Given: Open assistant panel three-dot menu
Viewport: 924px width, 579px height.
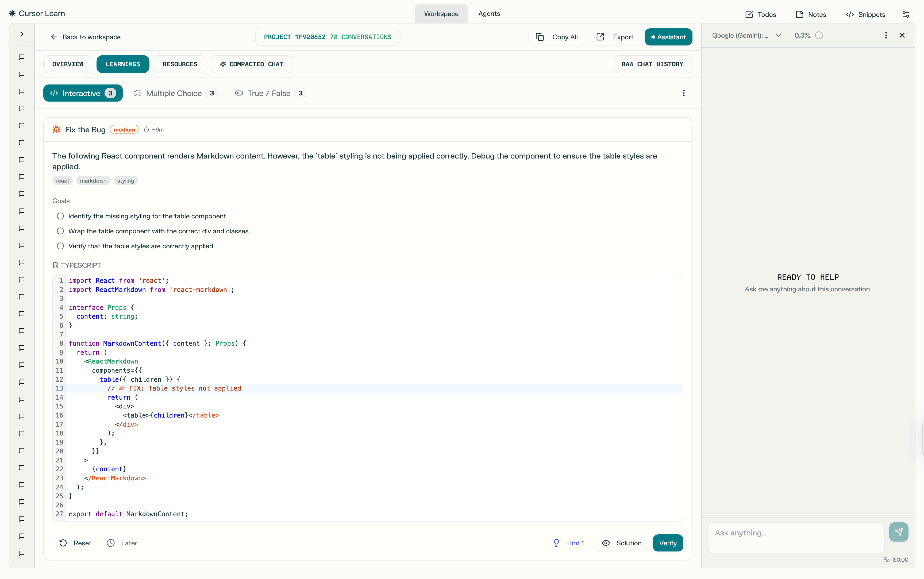Looking at the screenshot, I should (886, 35).
